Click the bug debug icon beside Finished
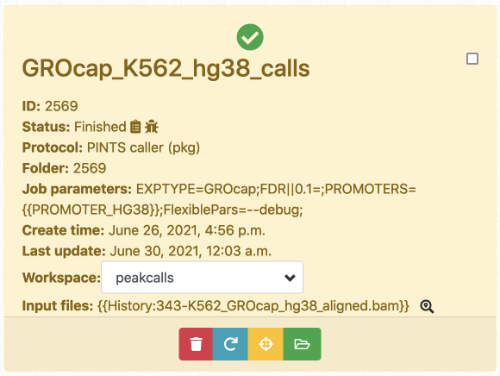The image size is (500, 376). [x=152, y=127]
